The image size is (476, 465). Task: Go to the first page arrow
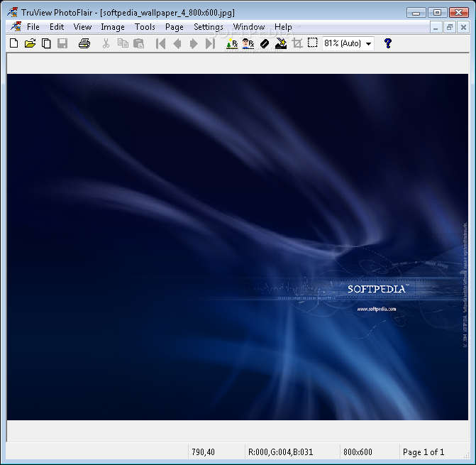click(x=160, y=43)
